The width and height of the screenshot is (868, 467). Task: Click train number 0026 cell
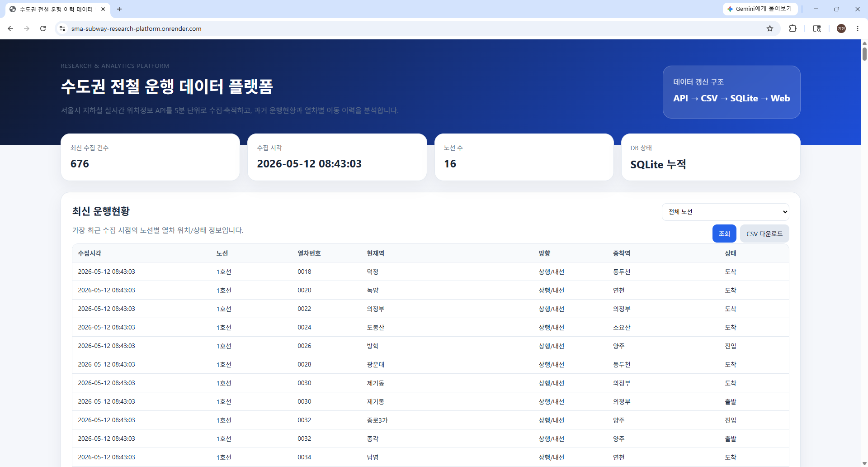click(304, 346)
